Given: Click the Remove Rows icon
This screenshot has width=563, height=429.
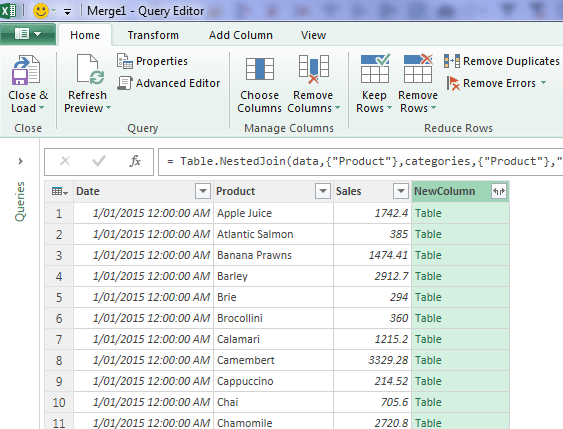Looking at the screenshot, I should 418,69.
